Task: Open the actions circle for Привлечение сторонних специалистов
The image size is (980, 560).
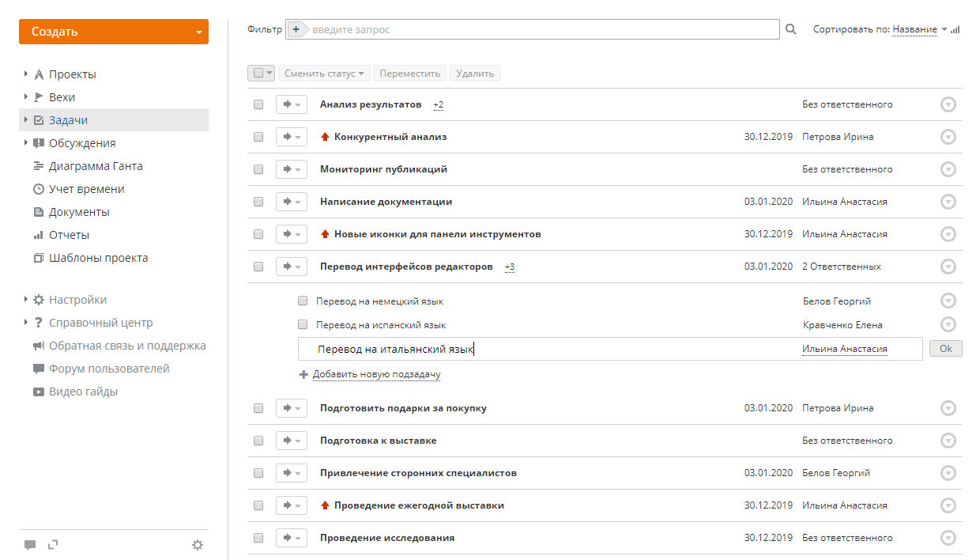Action: [x=948, y=473]
